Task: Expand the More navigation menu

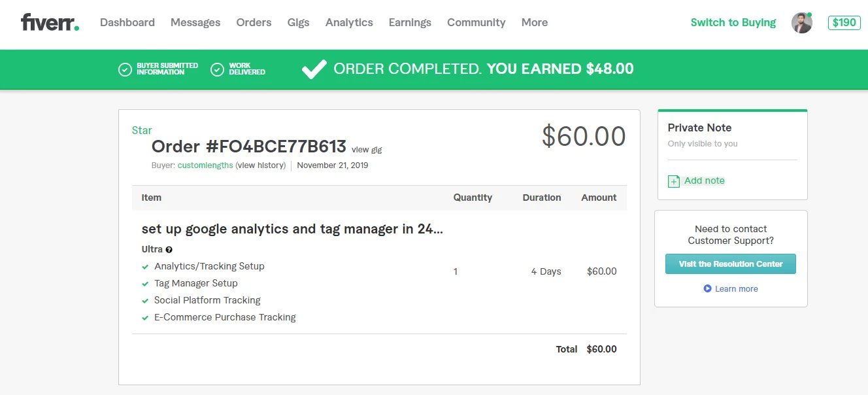Action: (534, 23)
